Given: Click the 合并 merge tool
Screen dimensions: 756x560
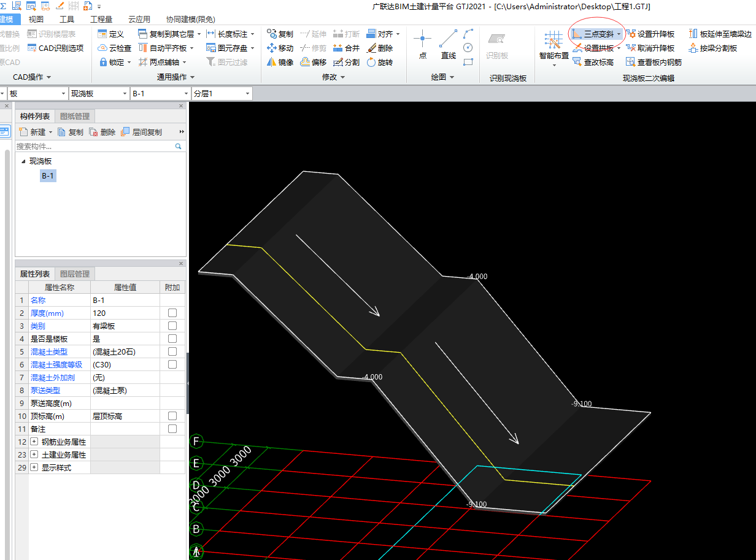Looking at the screenshot, I should tap(346, 48).
